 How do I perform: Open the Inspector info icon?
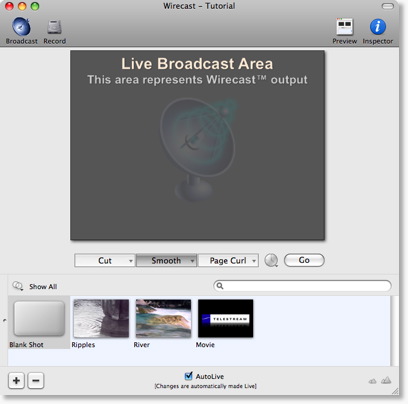pyautogui.click(x=378, y=26)
